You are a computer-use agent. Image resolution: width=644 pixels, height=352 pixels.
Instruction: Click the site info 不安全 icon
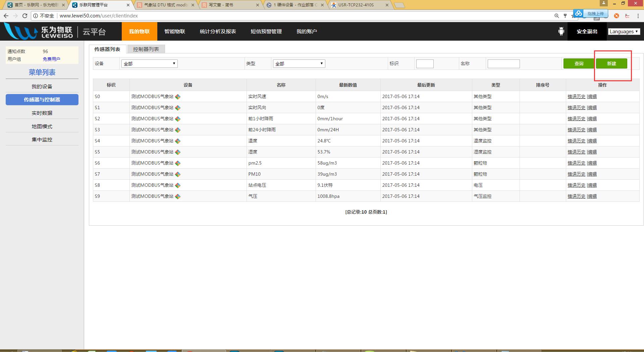pyautogui.click(x=36, y=16)
